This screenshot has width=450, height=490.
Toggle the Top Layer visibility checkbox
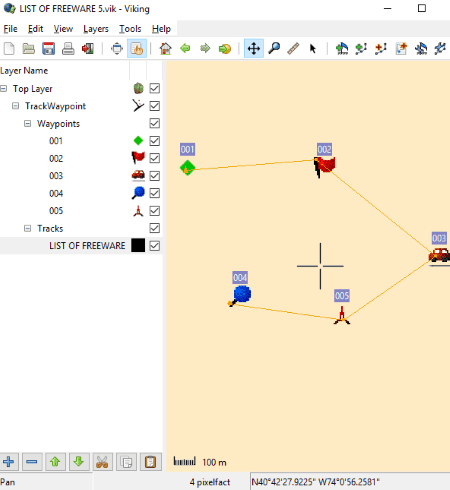click(155, 88)
